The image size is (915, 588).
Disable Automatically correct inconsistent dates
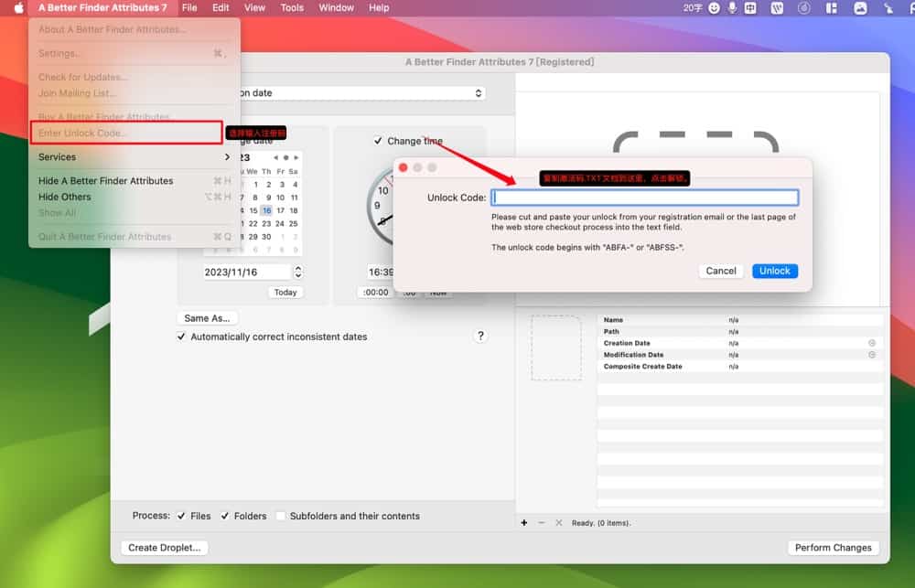[180, 336]
